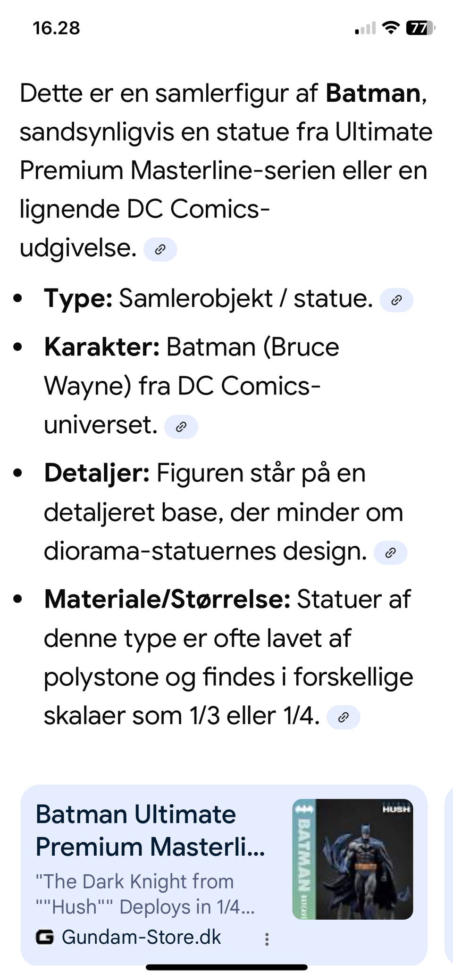The width and height of the screenshot is (453, 980).
Task: Click the source link icon next to Type
Action: pos(396,299)
